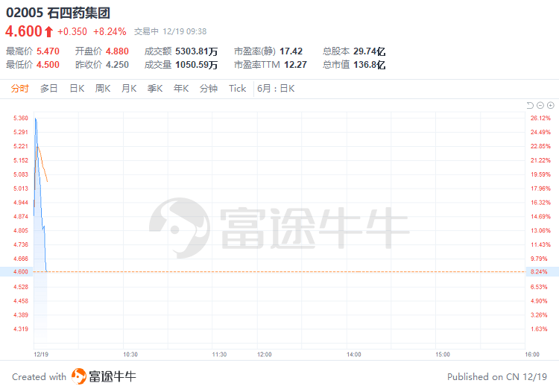
Task: Click the chart reset undo icon
Action: click(x=530, y=105)
